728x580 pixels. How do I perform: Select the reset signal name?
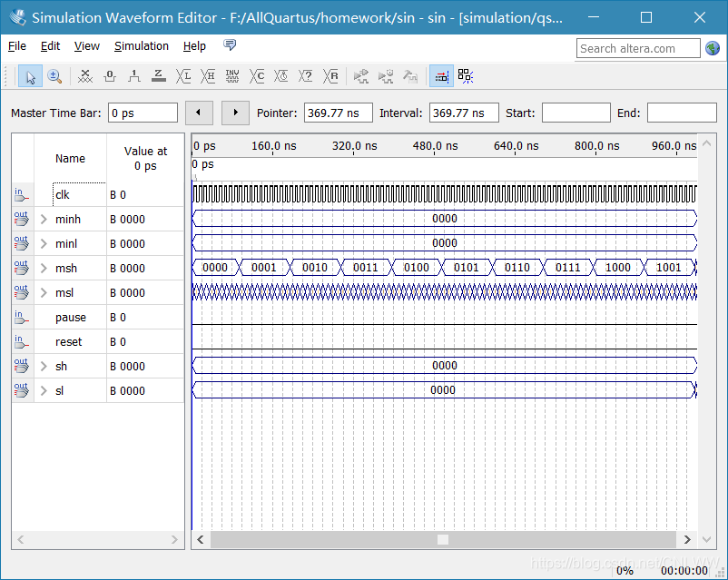click(69, 342)
